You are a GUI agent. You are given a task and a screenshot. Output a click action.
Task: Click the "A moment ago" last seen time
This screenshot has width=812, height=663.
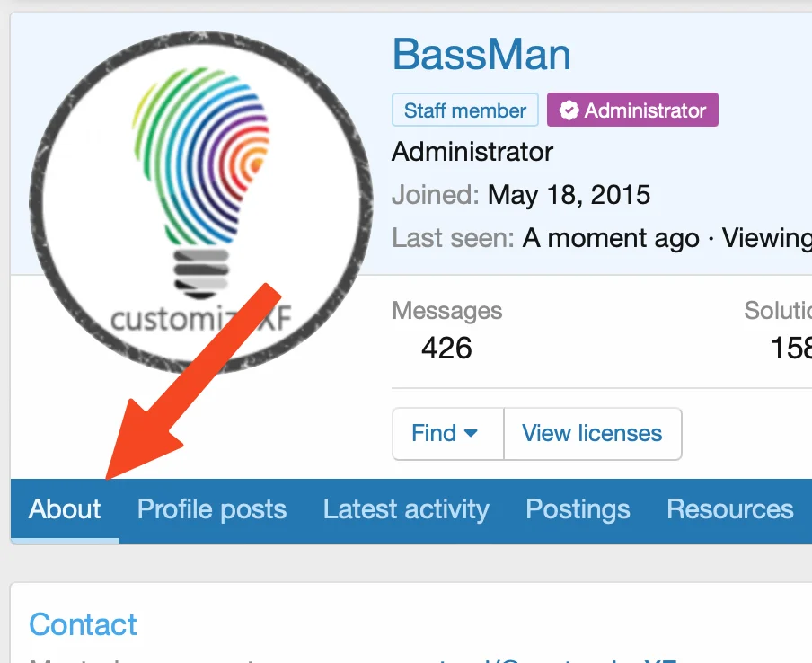[x=611, y=238]
